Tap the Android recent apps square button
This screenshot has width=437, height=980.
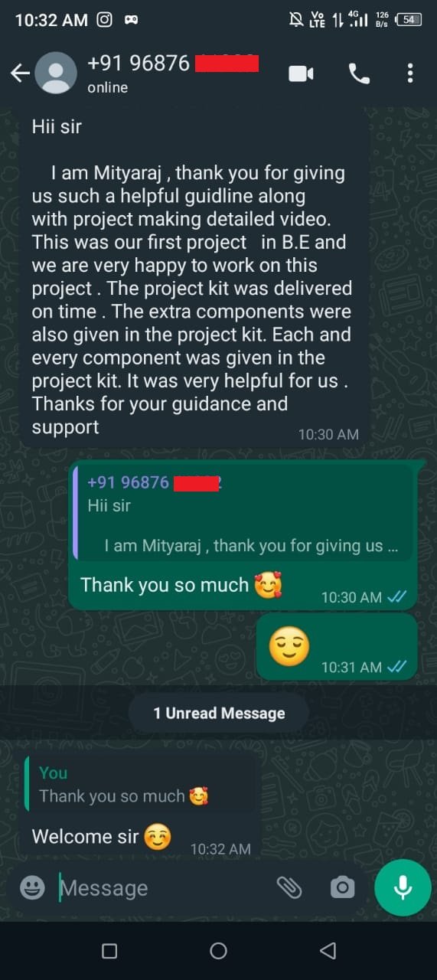coord(109,951)
